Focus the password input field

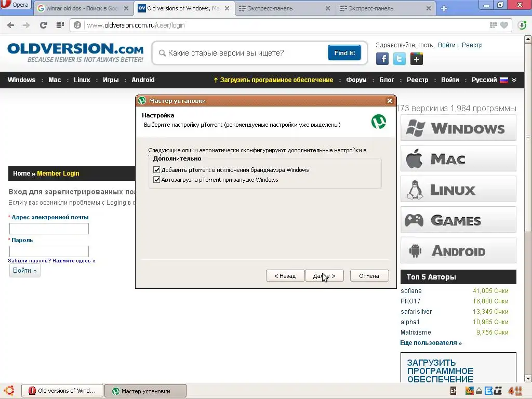coord(49,251)
